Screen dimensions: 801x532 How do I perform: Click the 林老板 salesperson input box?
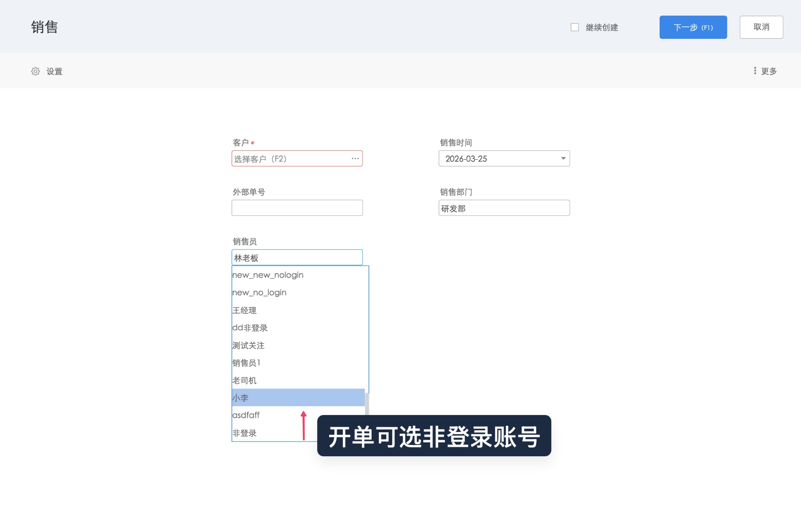tap(297, 258)
